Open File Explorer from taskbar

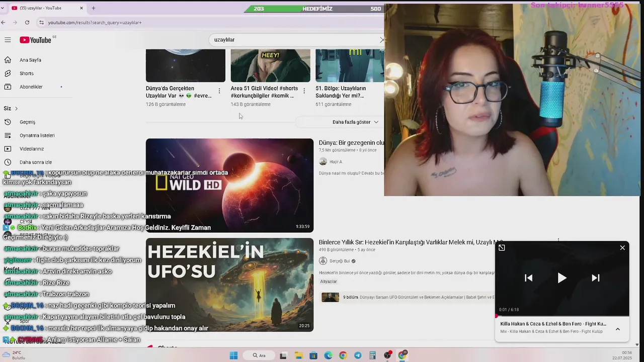coord(298,355)
